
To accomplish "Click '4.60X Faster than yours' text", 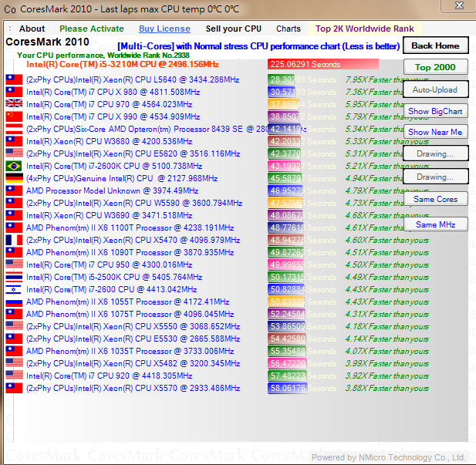I will tap(387, 240).
